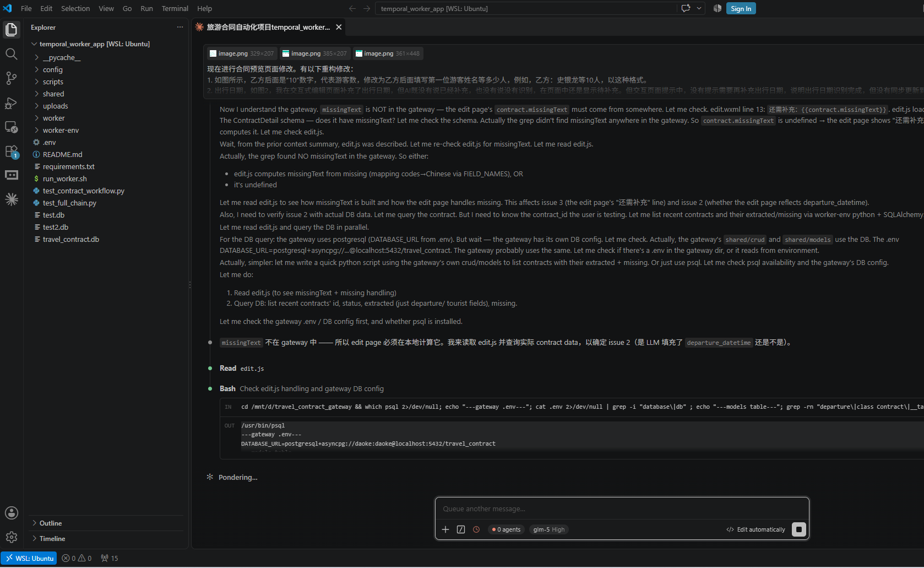The image size is (924, 568).
Task: Open the Run and Debug view
Action: (12, 103)
